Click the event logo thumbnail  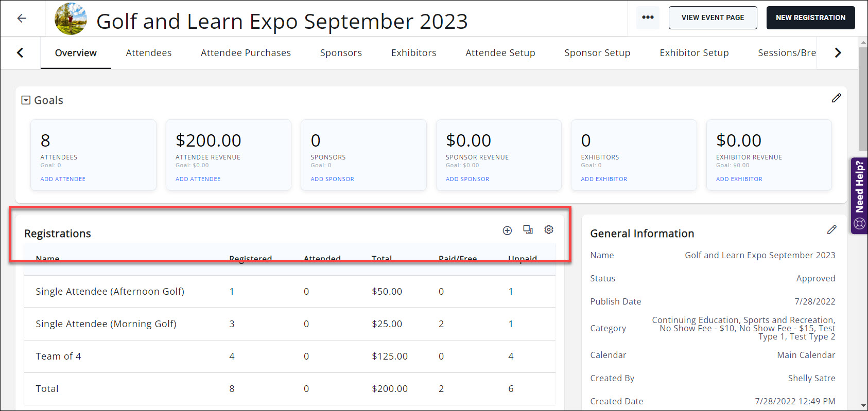[71, 19]
